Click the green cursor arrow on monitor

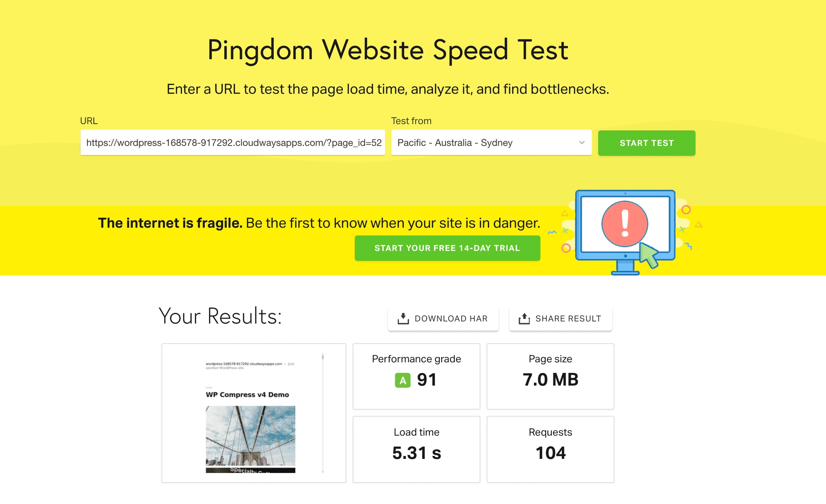(649, 255)
